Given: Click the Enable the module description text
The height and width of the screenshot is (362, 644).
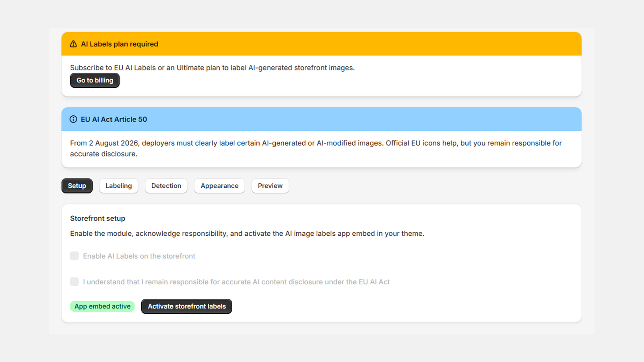Looking at the screenshot, I should pos(247,234).
